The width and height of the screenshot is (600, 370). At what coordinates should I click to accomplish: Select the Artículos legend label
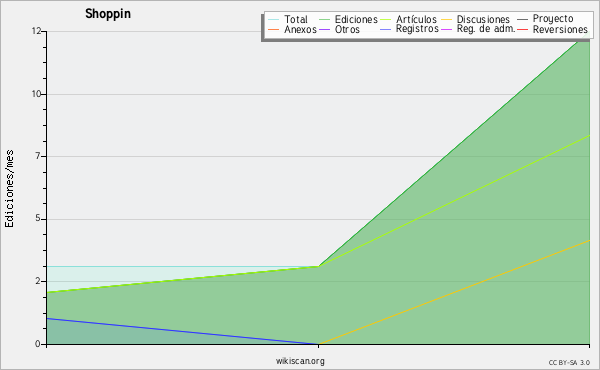416,19
